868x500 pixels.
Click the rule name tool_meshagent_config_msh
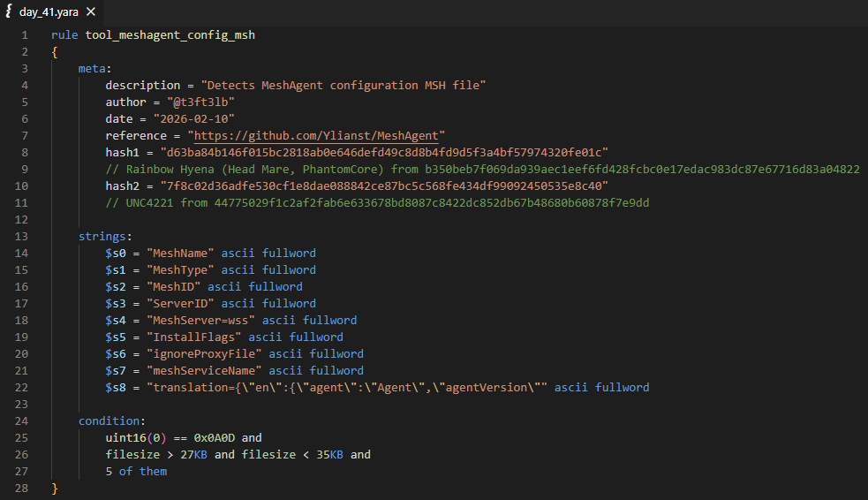click(170, 34)
